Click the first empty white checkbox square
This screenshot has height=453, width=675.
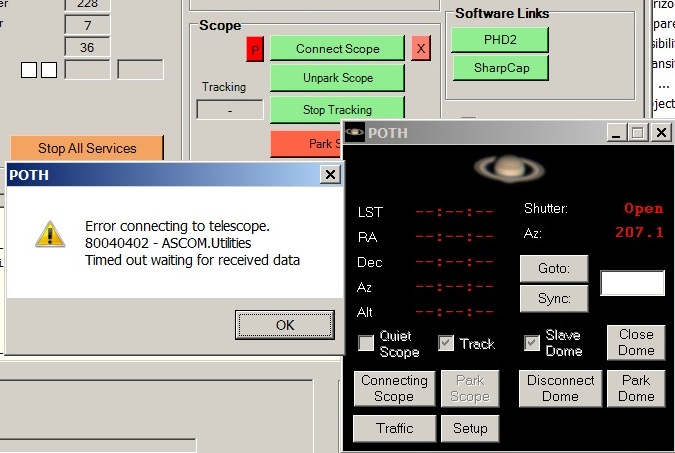29,70
